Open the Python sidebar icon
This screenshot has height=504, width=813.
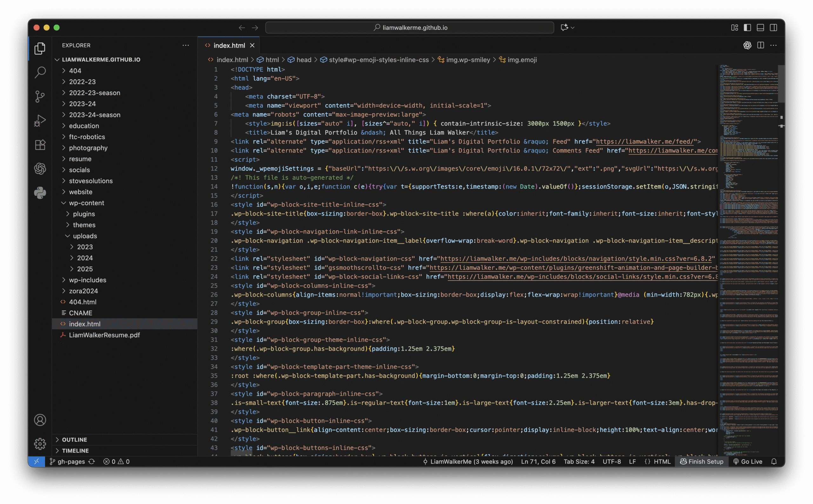click(x=40, y=193)
